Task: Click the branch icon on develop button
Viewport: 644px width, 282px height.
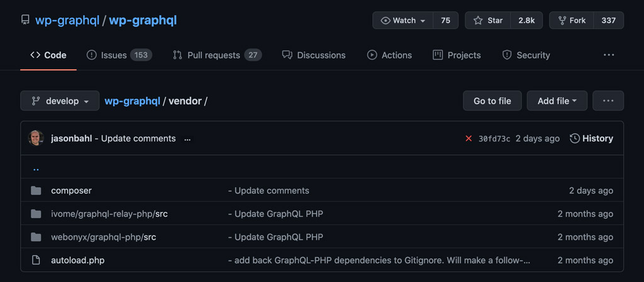Action: point(36,101)
